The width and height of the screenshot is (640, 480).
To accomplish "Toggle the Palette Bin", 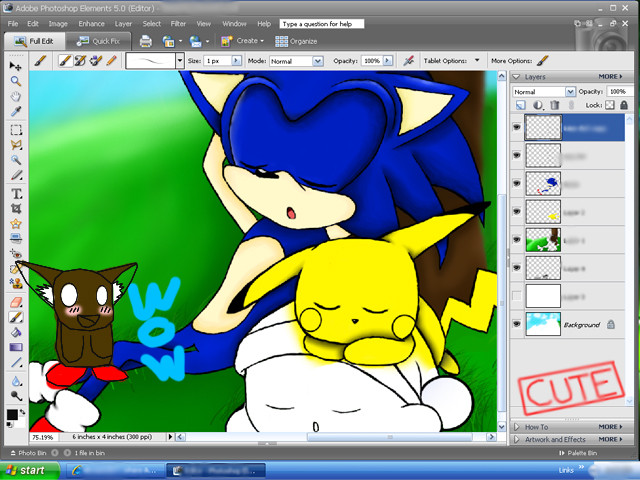I will click(578, 453).
